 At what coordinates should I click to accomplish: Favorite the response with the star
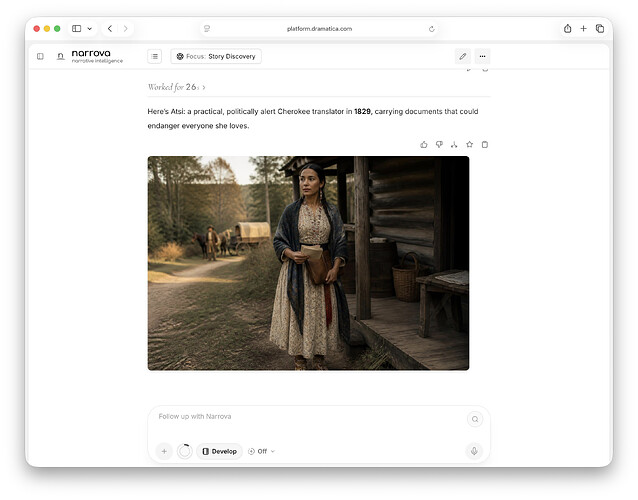tap(470, 144)
